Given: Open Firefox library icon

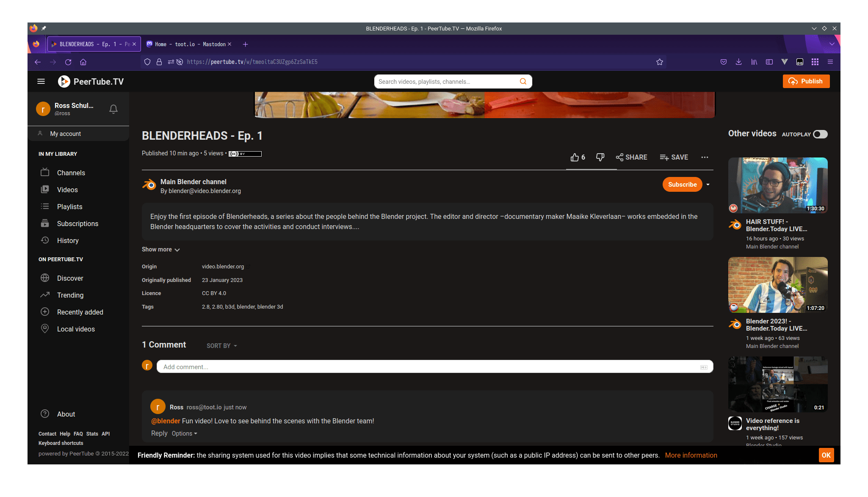Looking at the screenshot, I should 754,62.
